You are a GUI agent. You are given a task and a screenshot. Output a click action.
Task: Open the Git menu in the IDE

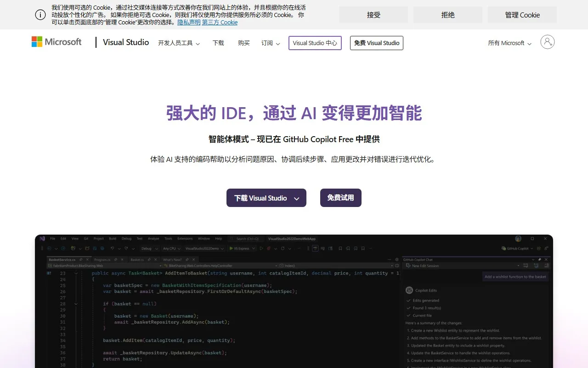pyautogui.click(x=86, y=239)
